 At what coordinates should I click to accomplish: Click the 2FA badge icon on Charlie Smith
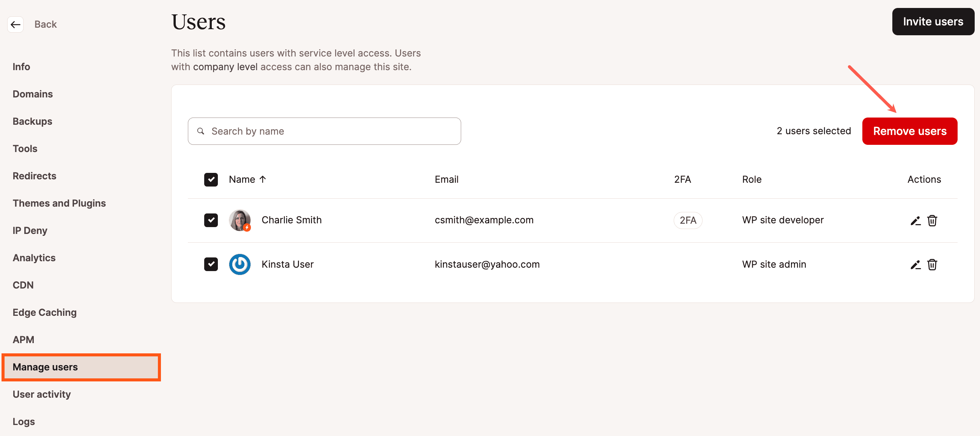pos(687,220)
